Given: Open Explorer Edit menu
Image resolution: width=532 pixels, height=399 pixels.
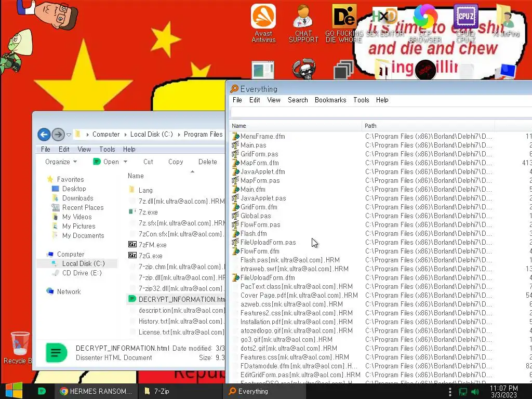Looking at the screenshot, I should pos(64,149).
